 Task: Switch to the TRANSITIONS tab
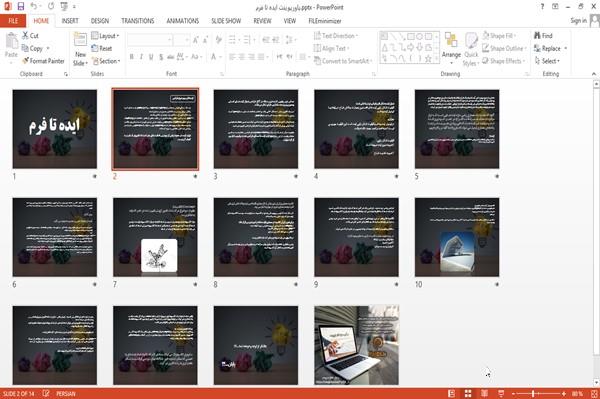click(x=138, y=21)
